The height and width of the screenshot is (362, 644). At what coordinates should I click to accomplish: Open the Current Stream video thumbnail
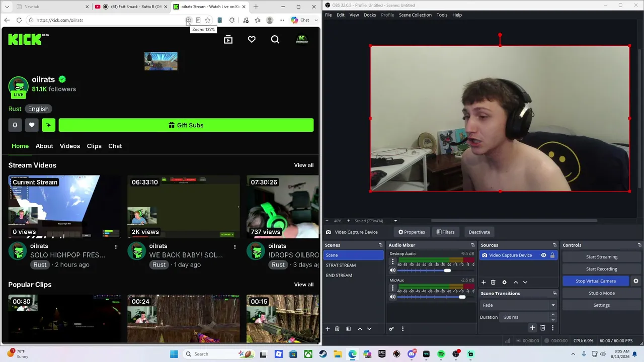pos(64,207)
